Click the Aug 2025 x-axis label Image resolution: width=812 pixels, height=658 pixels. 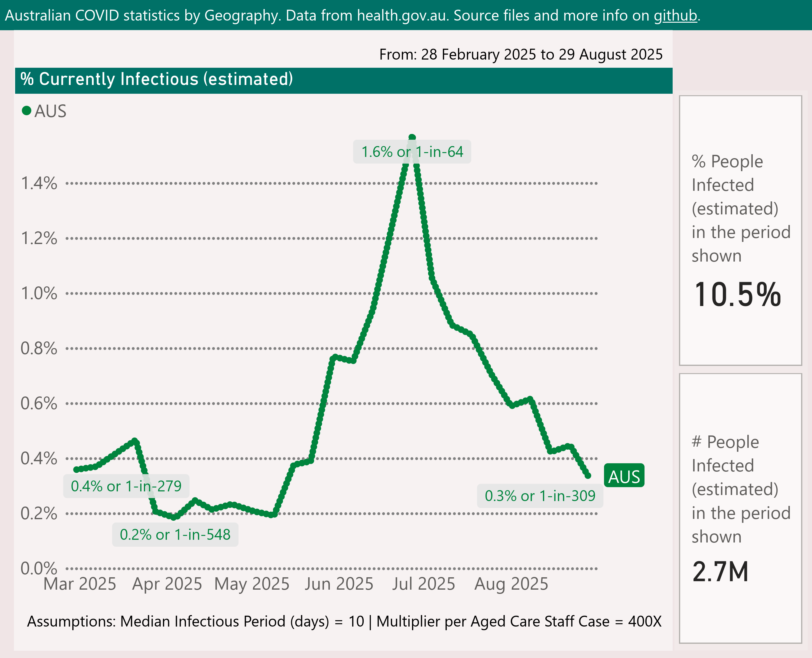511,584
